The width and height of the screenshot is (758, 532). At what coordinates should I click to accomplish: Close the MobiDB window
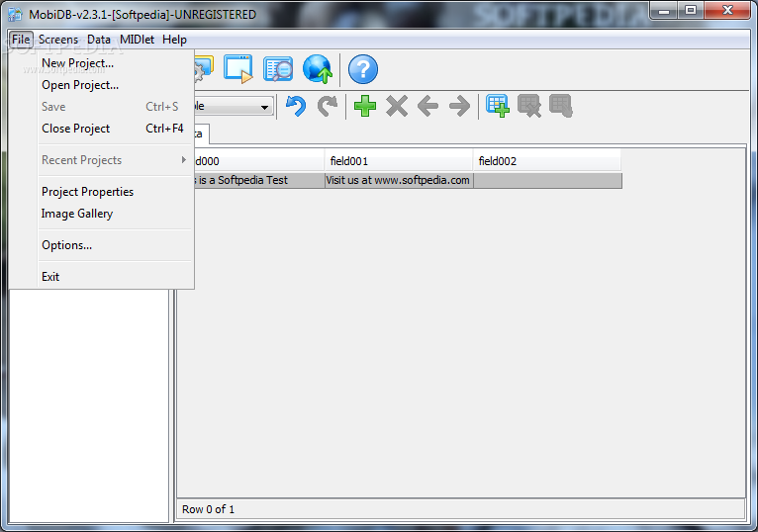click(x=727, y=10)
